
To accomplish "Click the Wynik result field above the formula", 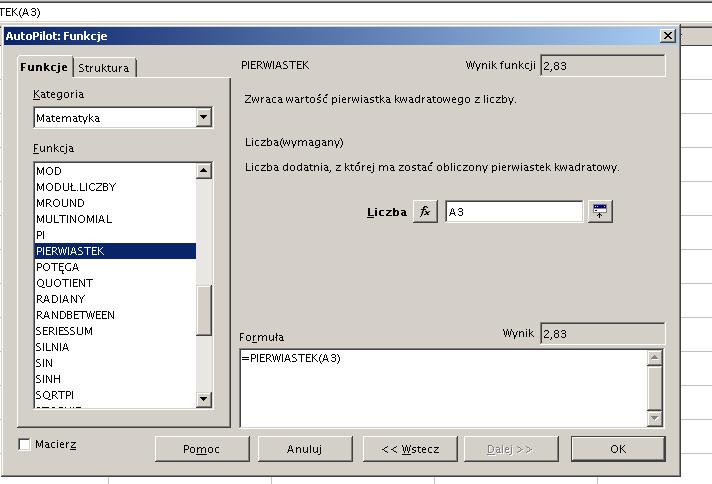I will 603,334.
